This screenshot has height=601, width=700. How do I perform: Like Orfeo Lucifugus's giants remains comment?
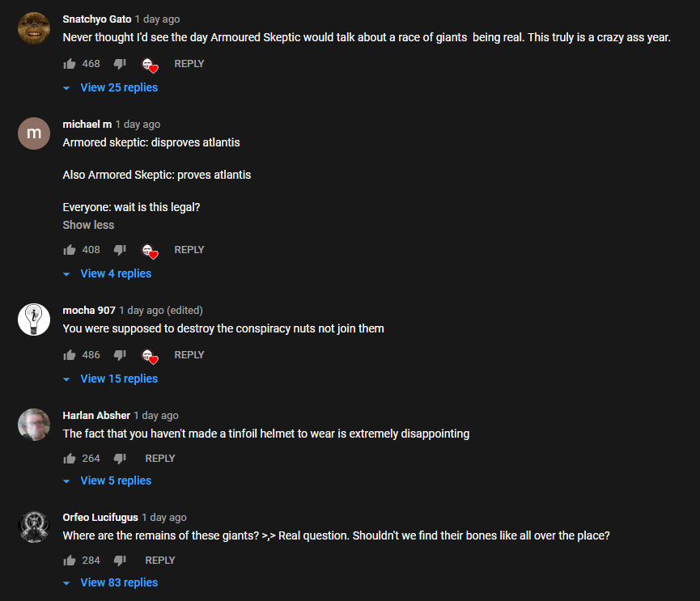point(70,561)
